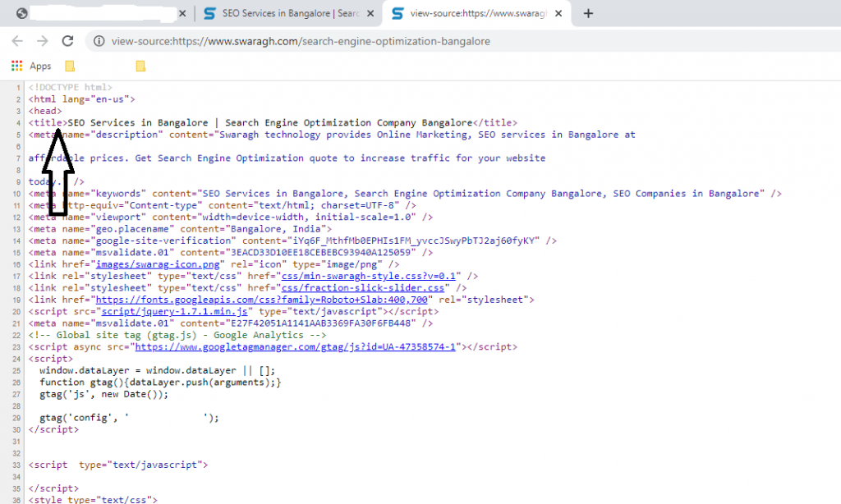Click msvalidate value starting E27F42051A
The height and width of the screenshot is (504, 841).
click(x=321, y=323)
